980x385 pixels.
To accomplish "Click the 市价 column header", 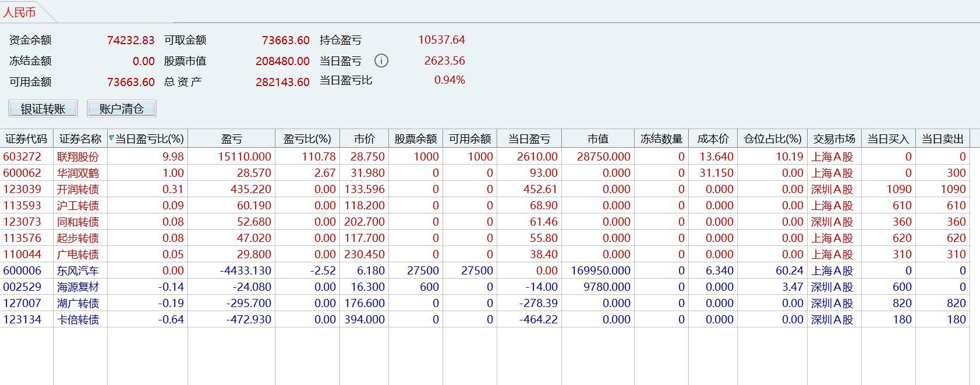I will click(365, 138).
